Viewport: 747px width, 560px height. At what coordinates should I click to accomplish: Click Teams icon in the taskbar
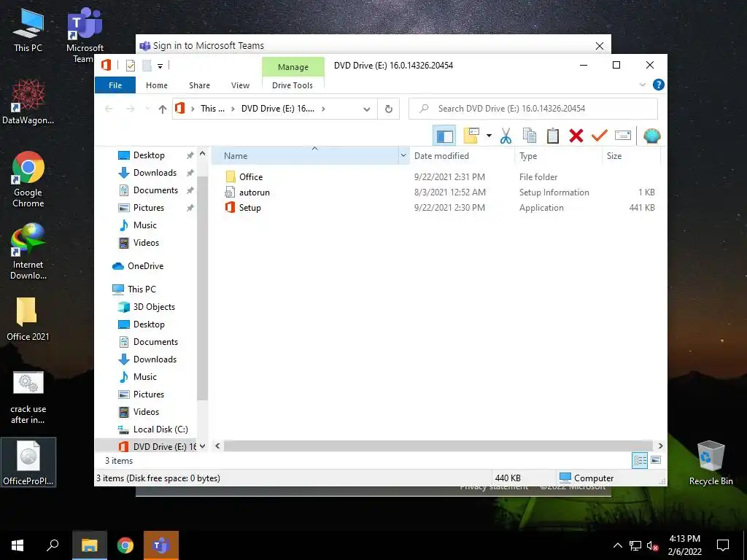161,545
